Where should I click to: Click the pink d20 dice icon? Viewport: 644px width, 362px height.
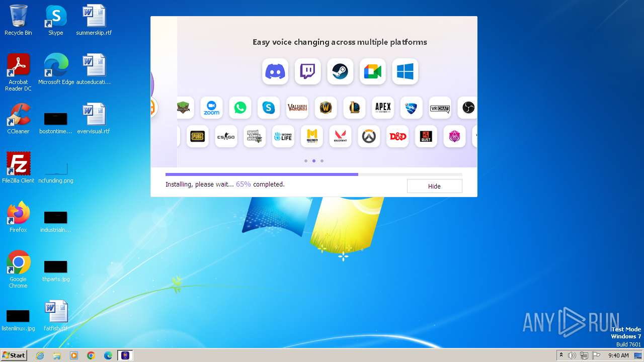(454, 136)
